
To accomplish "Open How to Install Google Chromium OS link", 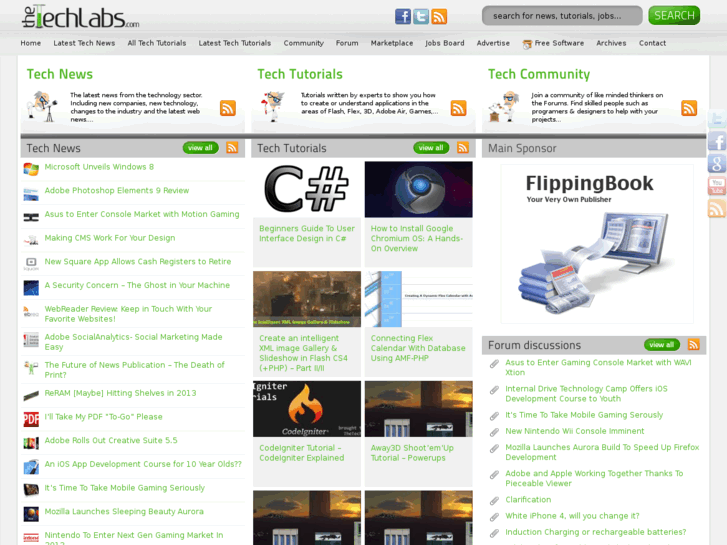I will 417,238.
